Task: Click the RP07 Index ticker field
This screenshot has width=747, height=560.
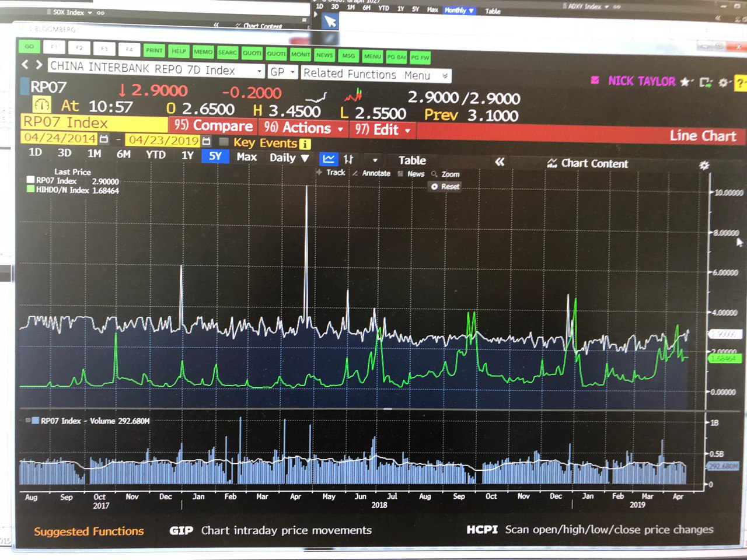Action: pos(94,123)
